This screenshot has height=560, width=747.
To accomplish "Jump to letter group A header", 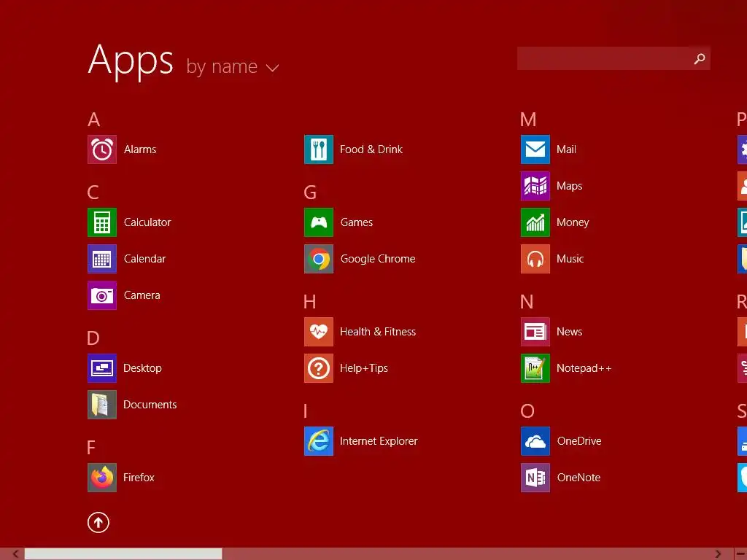I will (x=94, y=120).
